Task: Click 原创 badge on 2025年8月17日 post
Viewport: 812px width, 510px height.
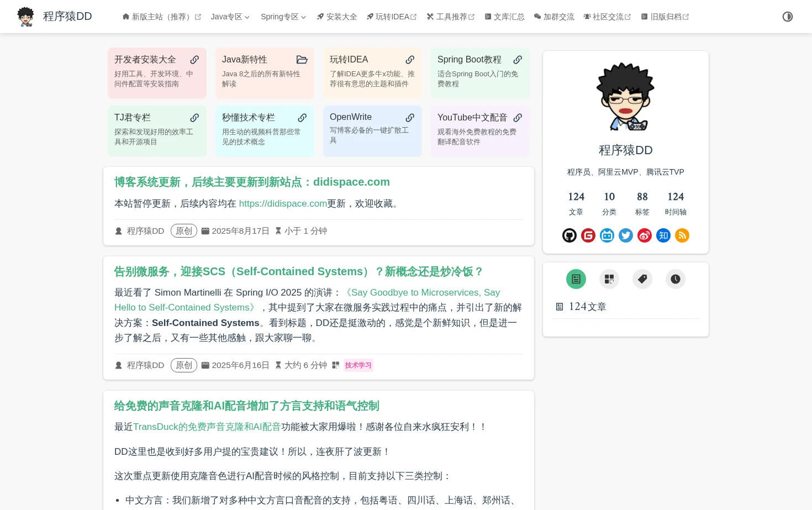Action: point(184,231)
